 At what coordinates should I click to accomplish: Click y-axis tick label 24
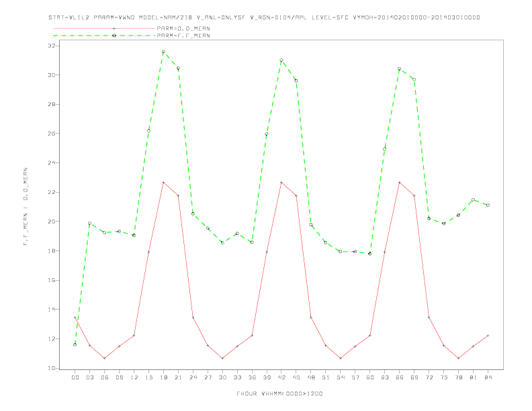pos(51,163)
